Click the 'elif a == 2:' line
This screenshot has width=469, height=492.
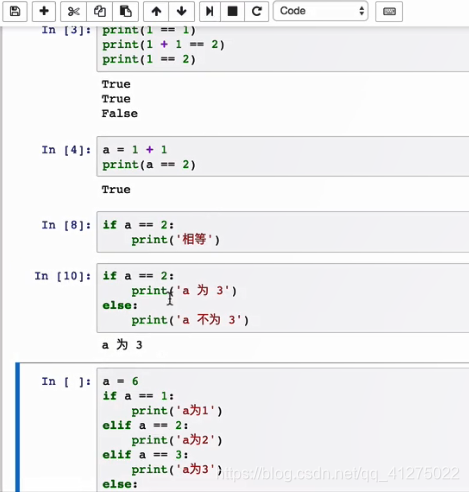coord(145,425)
